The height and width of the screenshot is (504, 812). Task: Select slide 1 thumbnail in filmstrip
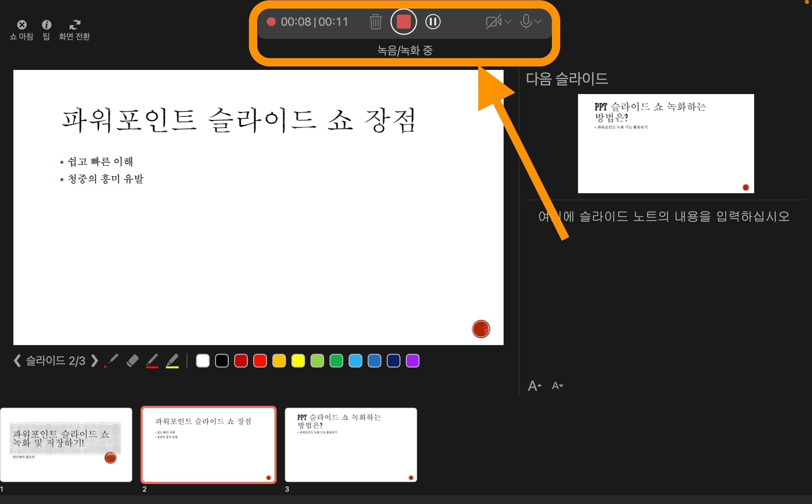click(66, 445)
